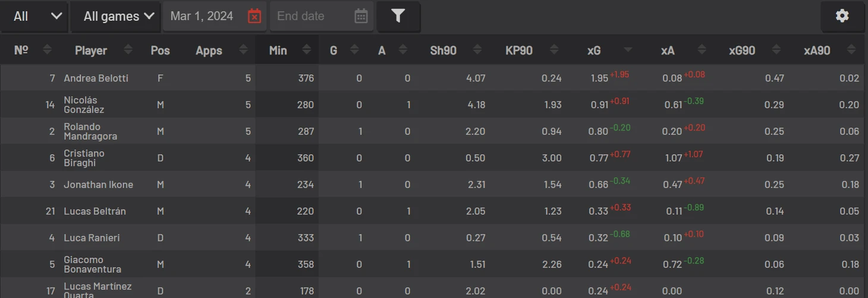Open the End date calendar picker
Viewport: 868px width, 298px height.
361,16
